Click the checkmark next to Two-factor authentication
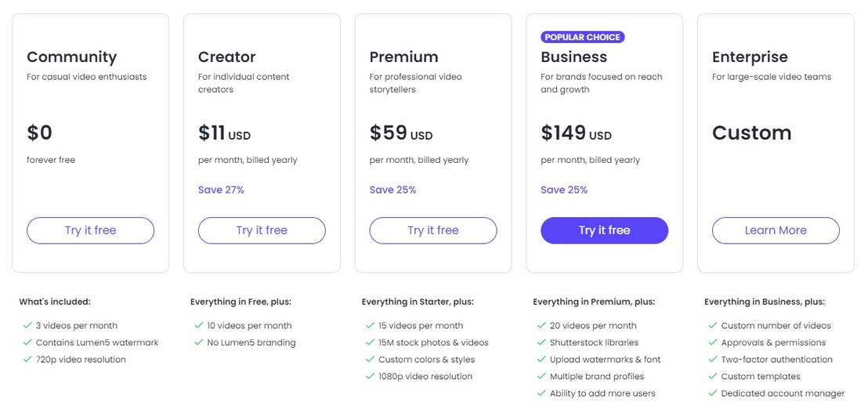Screen dimensions: 868x416 tap(713, 360)
